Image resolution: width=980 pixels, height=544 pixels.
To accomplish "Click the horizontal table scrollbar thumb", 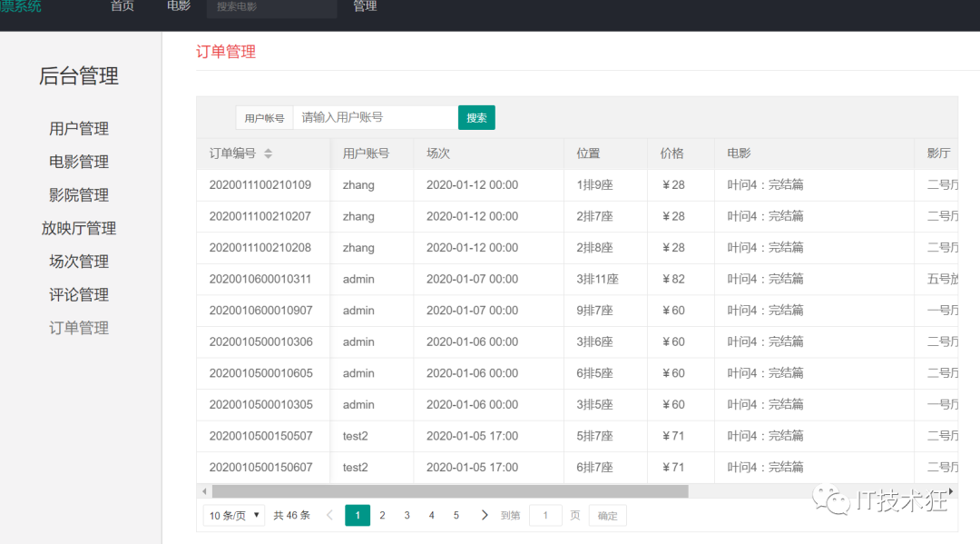I will (450, 491).
